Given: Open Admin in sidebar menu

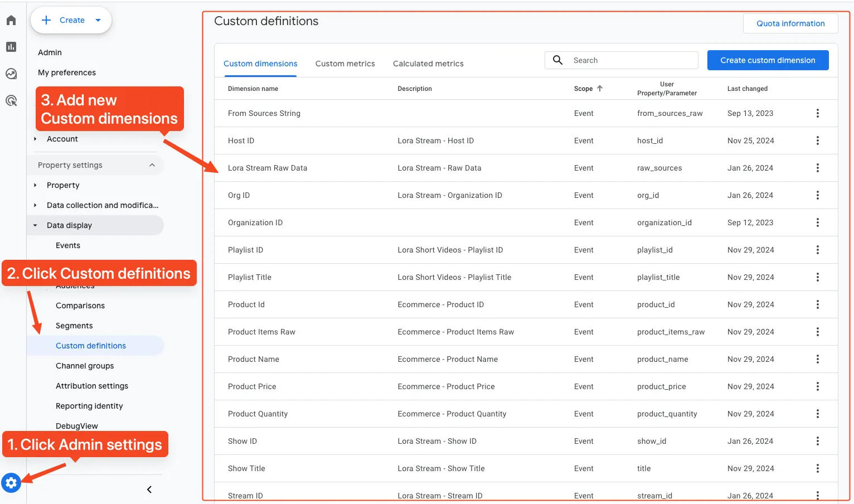Looking at the screenshot, I should [x=50, y=52].
